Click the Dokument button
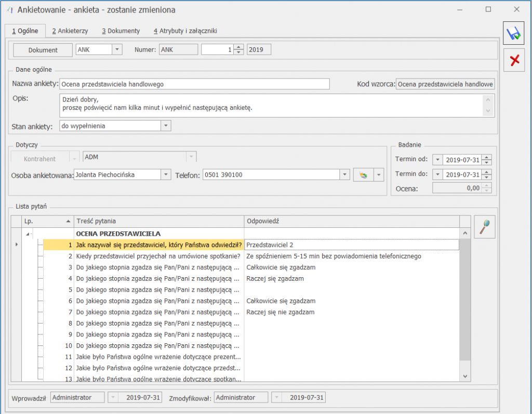Image resolution: width=532 pixels, height=414 pixels. (43, 50)
